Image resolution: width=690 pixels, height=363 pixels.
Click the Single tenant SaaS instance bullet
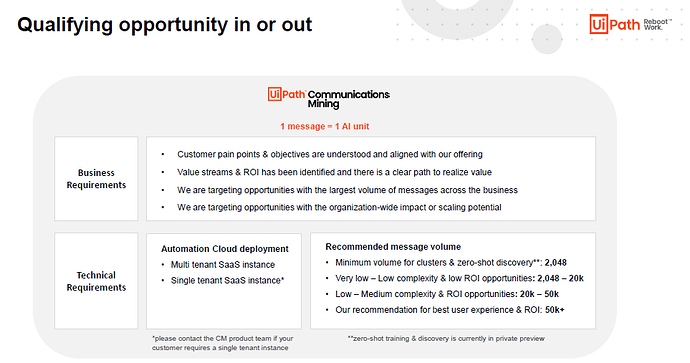click(x=228, y=280)
